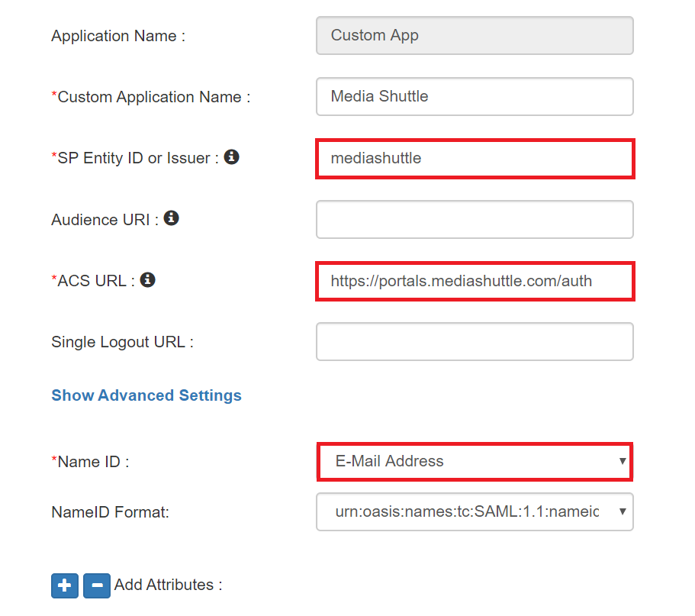Click the '*Custom Application Name :' label
Viewport: 695px width, 616px height.
pyautogui.click(x=151, y=97)
